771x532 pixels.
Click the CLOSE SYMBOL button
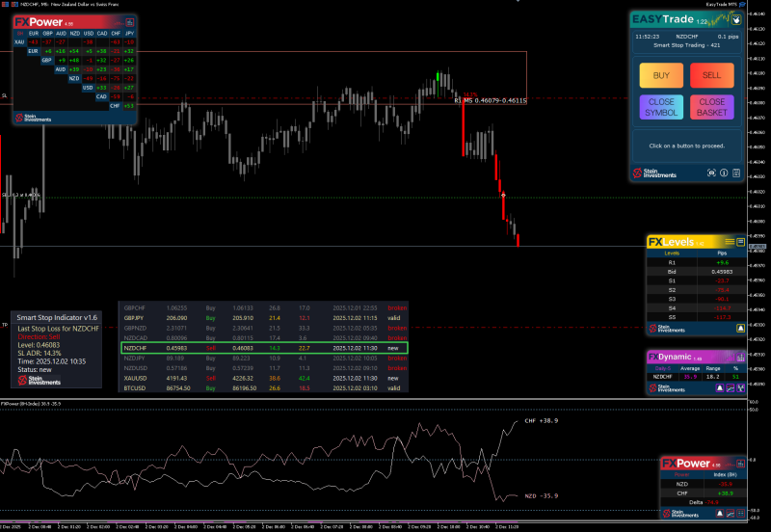661,107
